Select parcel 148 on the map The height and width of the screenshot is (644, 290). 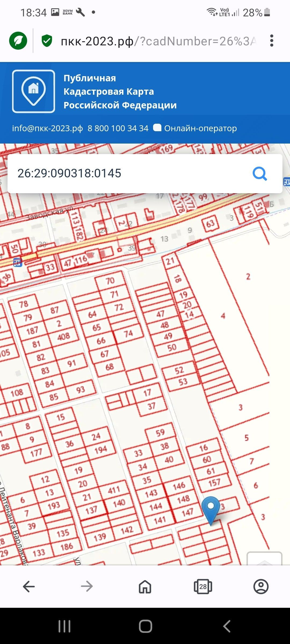183,499
